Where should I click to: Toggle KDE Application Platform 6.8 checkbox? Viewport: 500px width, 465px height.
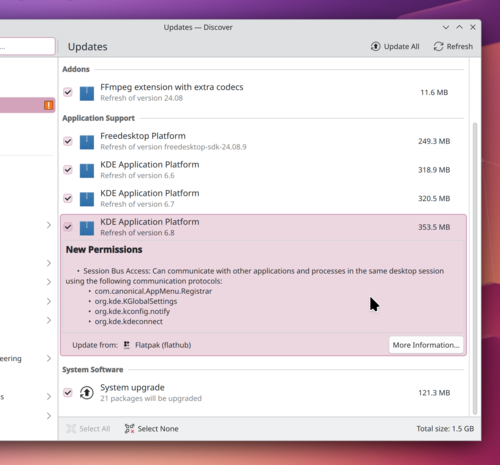[68, 227]
